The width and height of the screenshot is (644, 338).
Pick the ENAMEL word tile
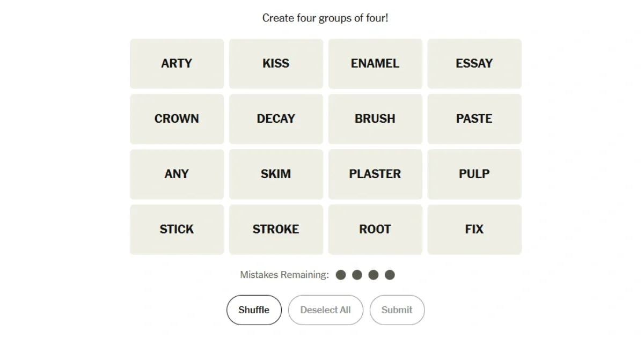pyautogui.click(x=375, y=63)
